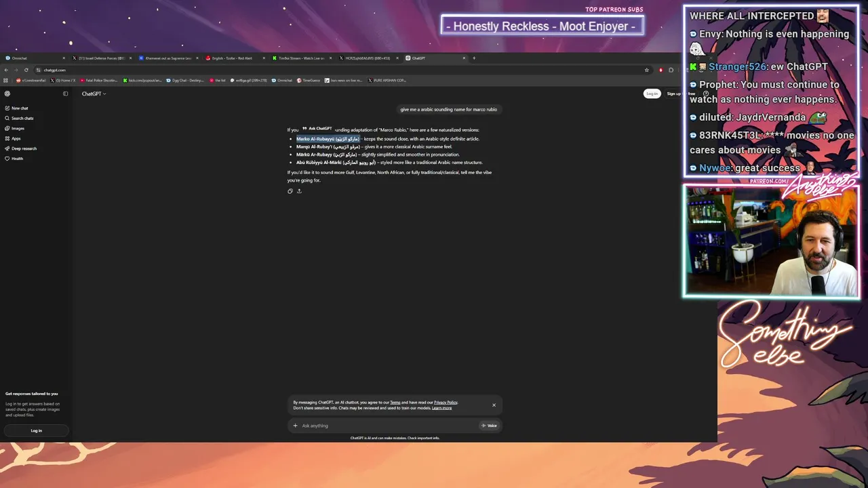
Task: Click the Abū Rūbiyyū Al-Mārkī suggestion line
Action: click(389, 163)
